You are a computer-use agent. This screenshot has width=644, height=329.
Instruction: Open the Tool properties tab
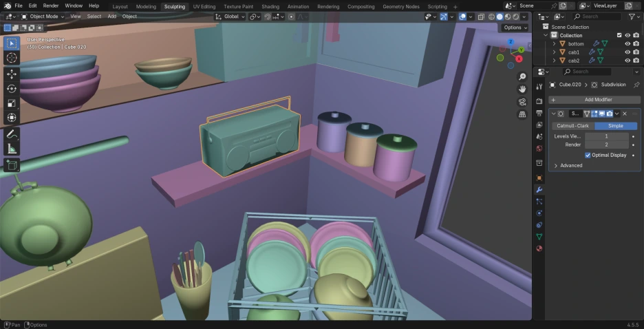(539, 87)
